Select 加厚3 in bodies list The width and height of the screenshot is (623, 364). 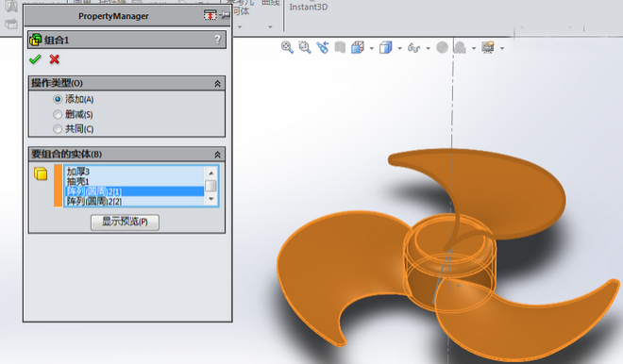tap(134, 172)
